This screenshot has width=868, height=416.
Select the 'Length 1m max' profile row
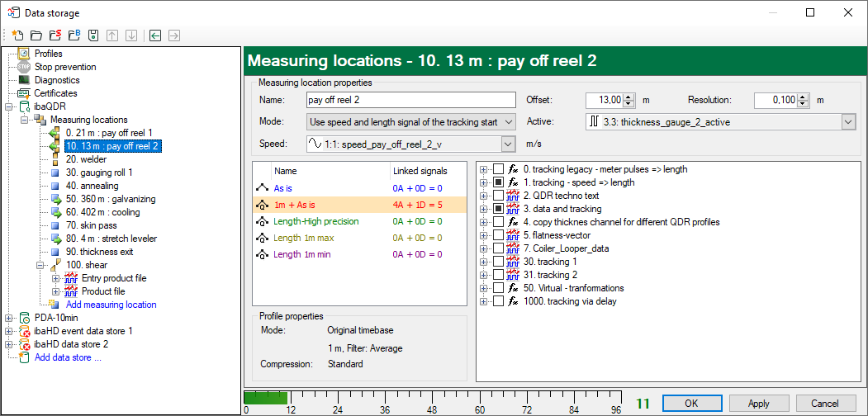tap(359, 238)
